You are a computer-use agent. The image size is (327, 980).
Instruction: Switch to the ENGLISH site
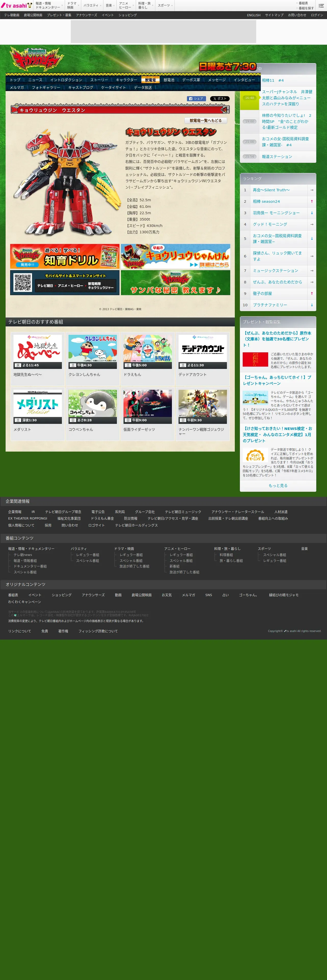coord(254,15)
